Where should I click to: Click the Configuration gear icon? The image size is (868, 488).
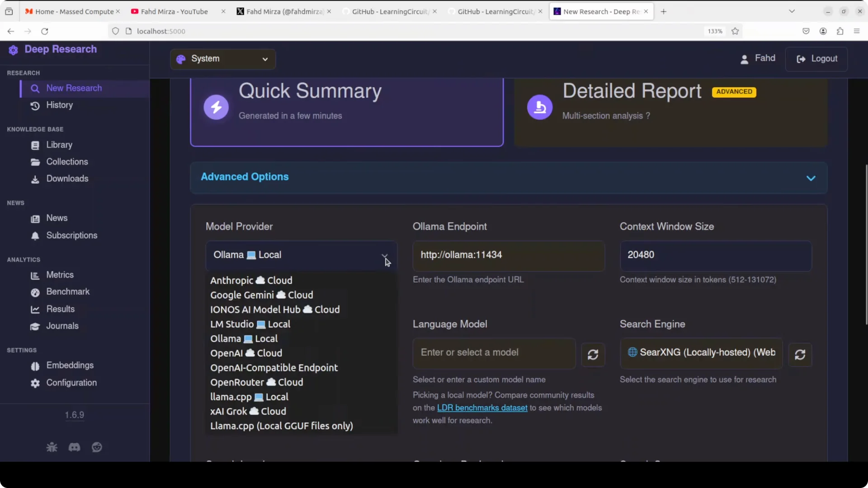[x=35, y=383]
